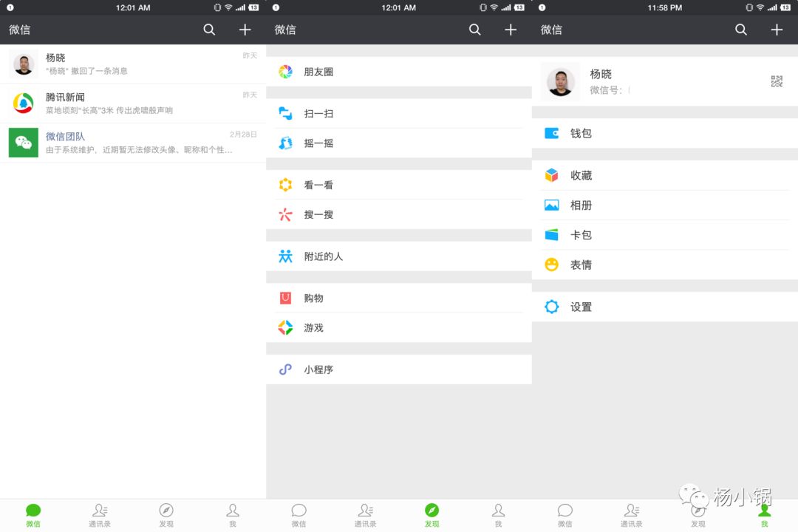Select the 通讯录 tab in right screen

click(632, 515)
